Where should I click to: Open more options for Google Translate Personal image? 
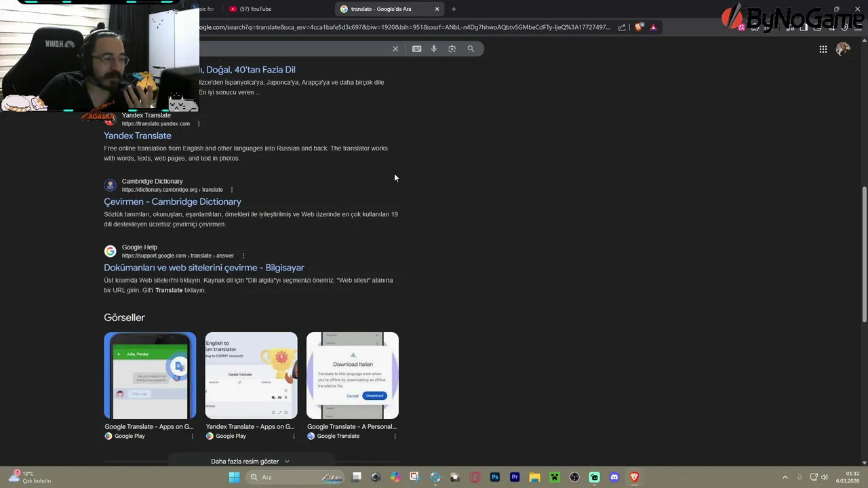click(395, 436)
